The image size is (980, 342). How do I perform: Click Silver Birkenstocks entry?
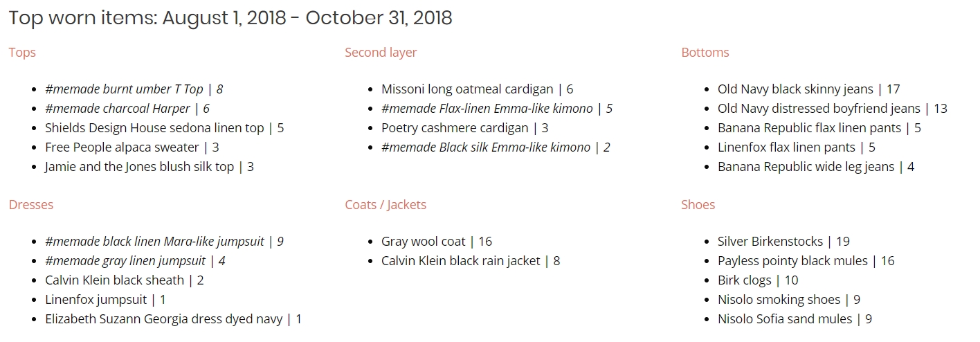click(784, 242)
